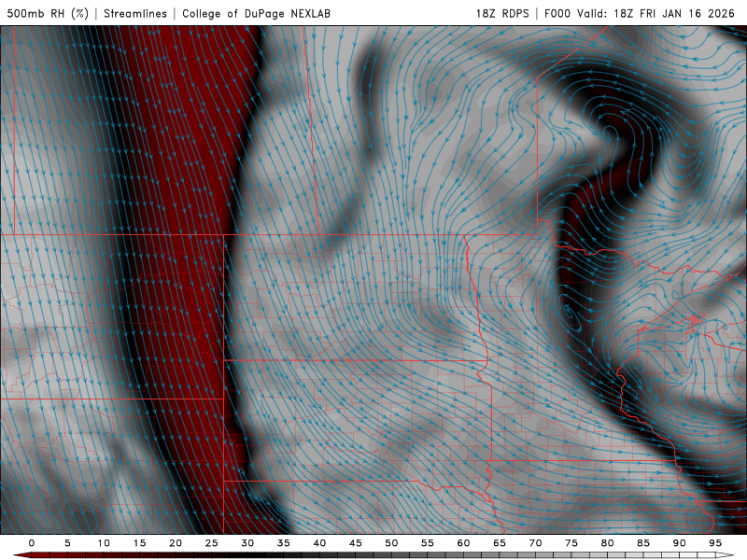
Task: Click the colorbar label '0'
Action: pos(32,543)
